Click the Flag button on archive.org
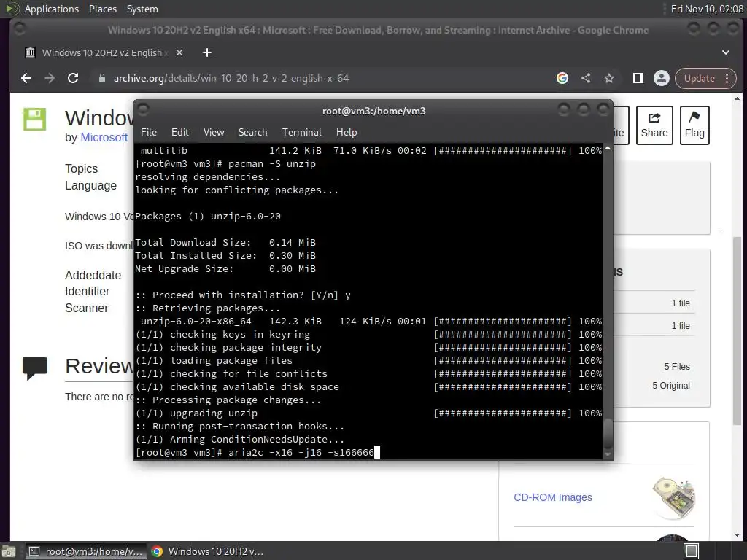Screen dimensions: 747x560 click(694, 125)
